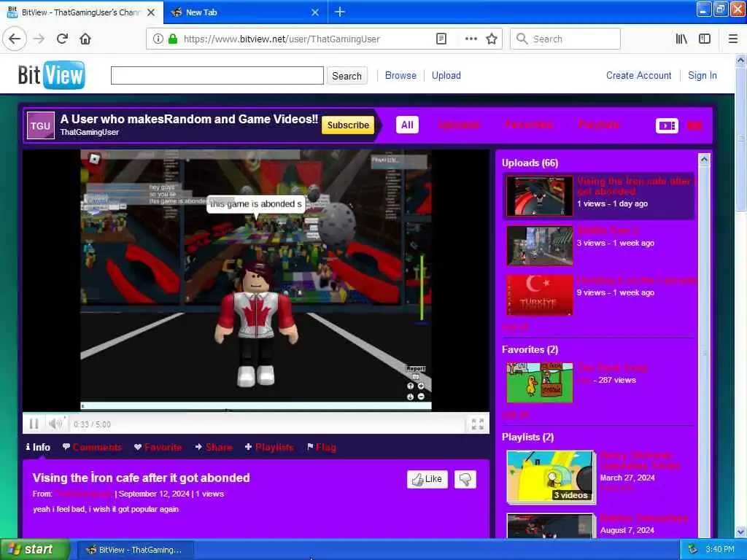Open the Firefox hamburger menu
747x560 pixels.
point(733,39)
